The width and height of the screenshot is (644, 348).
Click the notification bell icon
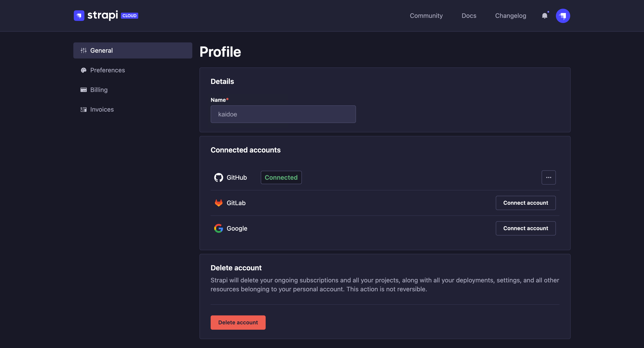click(545, 15)
